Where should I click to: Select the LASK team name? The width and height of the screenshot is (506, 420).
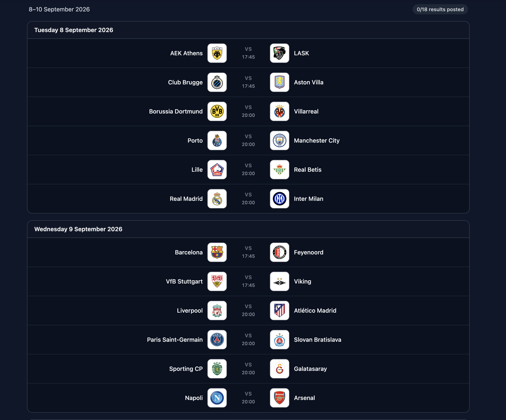click(x=301, y=53)
